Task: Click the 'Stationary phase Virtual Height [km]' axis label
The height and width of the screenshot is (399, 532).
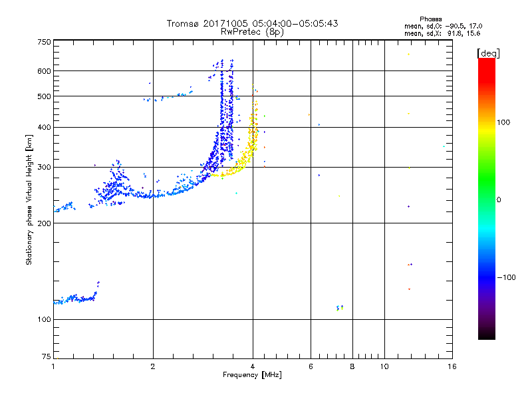Action: point(29,199)
